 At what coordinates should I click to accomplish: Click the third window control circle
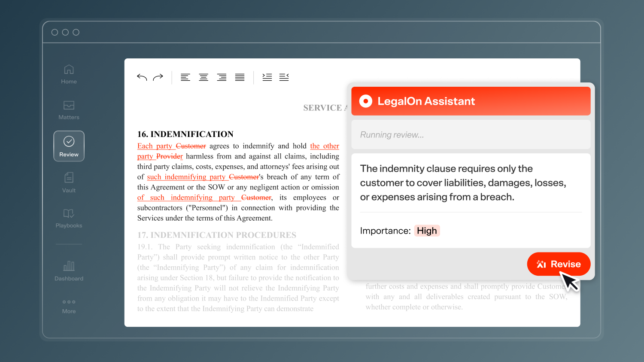click(x=76, y=32)
